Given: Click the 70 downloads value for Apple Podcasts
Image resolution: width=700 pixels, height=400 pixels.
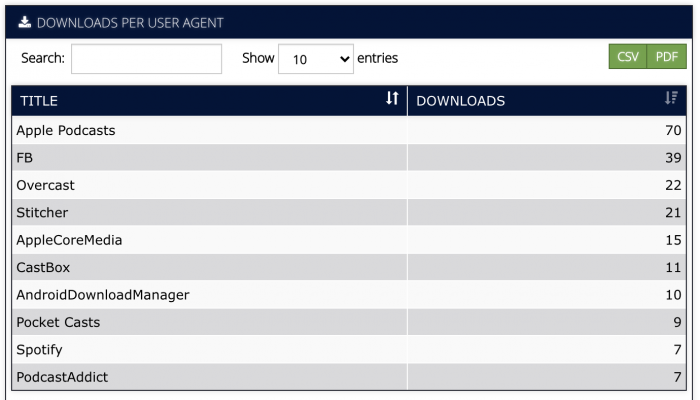Looking at the screenshot, I should click(x=673, y=130).
